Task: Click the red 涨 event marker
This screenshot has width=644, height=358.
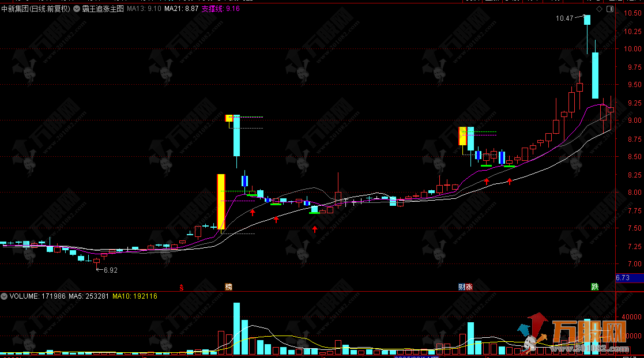Action: point(469,287)
